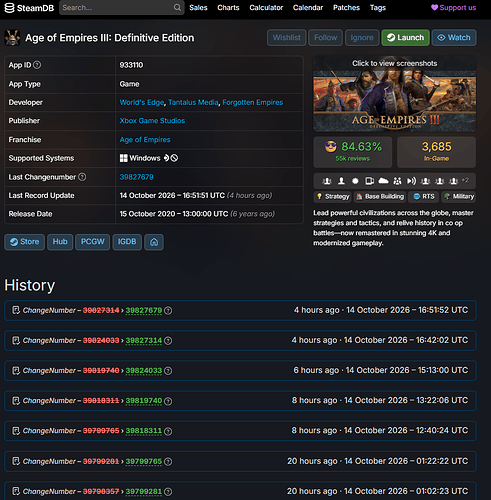Screen dimensions: 491x500
Task: Click the game's app icon beside title
Action: [12, 38]
